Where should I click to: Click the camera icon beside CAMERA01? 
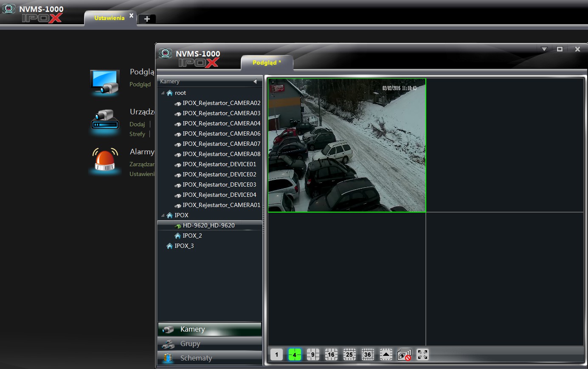178,205
